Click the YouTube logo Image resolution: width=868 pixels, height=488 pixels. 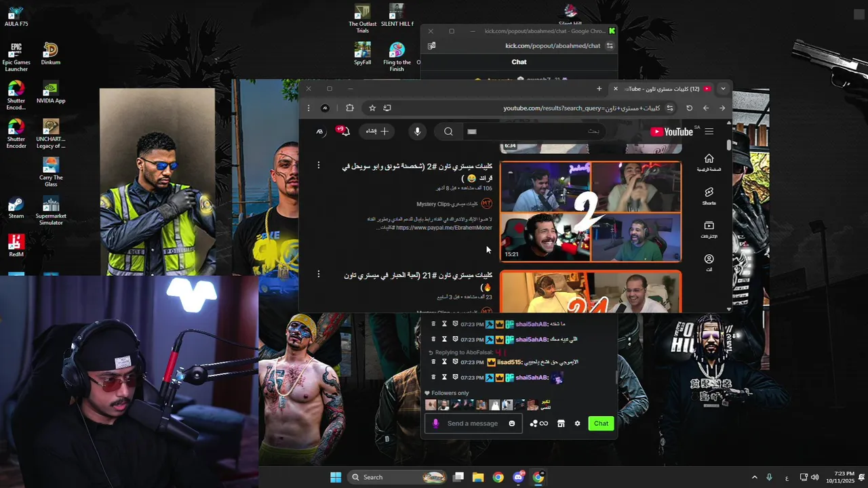point(671,131)
